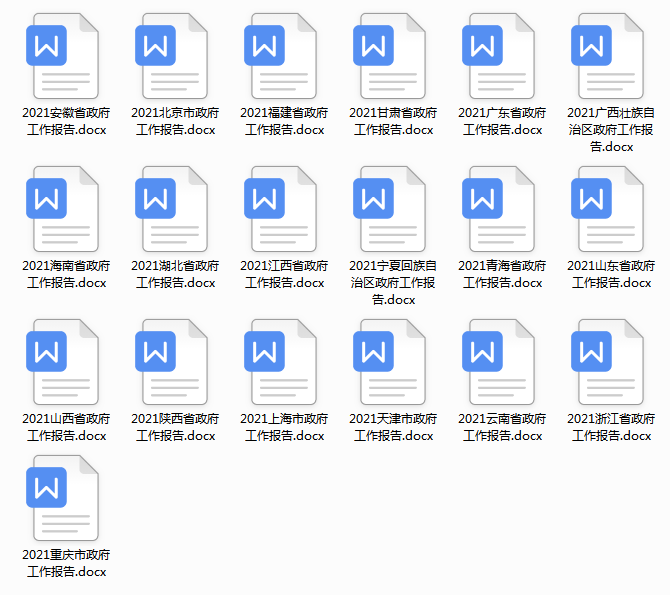670x595 pixels.
Task: Click the 2021宁夏回族自治区政府工作报告.docx file icon
Action: pos(392,209)
